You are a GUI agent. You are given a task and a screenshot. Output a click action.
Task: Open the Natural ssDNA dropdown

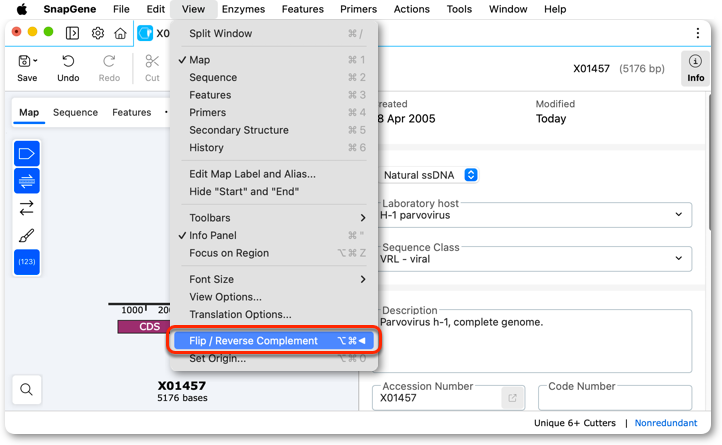[x=430, y=175]
